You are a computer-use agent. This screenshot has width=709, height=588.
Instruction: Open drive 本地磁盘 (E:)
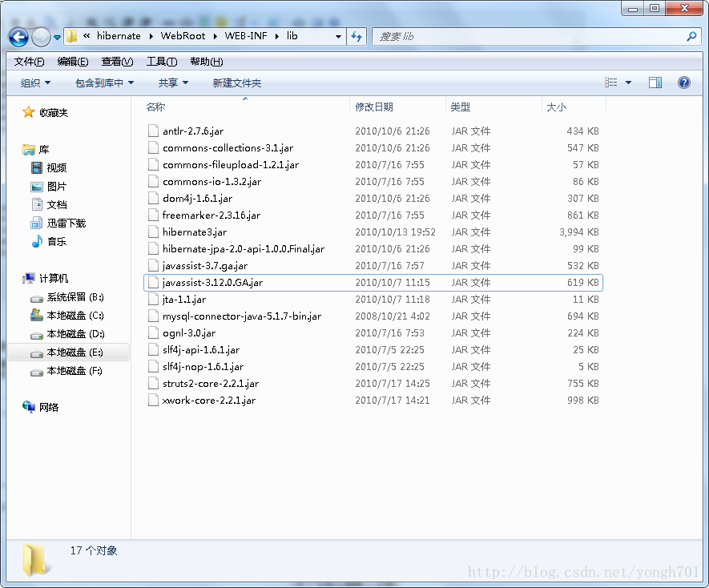tap(67, 352)
